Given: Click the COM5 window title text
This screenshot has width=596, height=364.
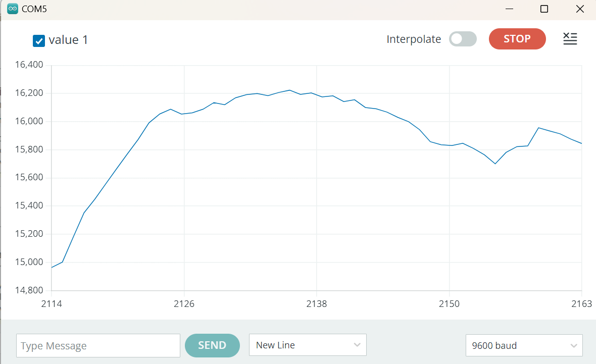Looking at the screenshot, I should coord(34,9).
